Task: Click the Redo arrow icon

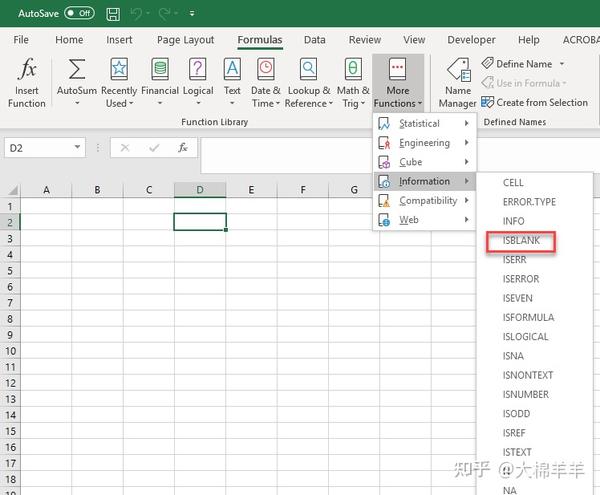Action: point(165,14)
